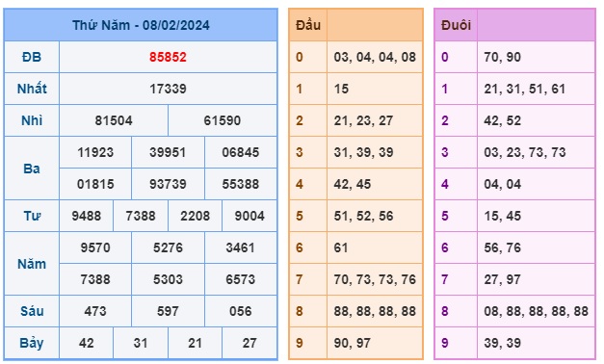Screen dimensions: 604x364
Task: Click the first prize number 17339
Action: click(168, 89)
